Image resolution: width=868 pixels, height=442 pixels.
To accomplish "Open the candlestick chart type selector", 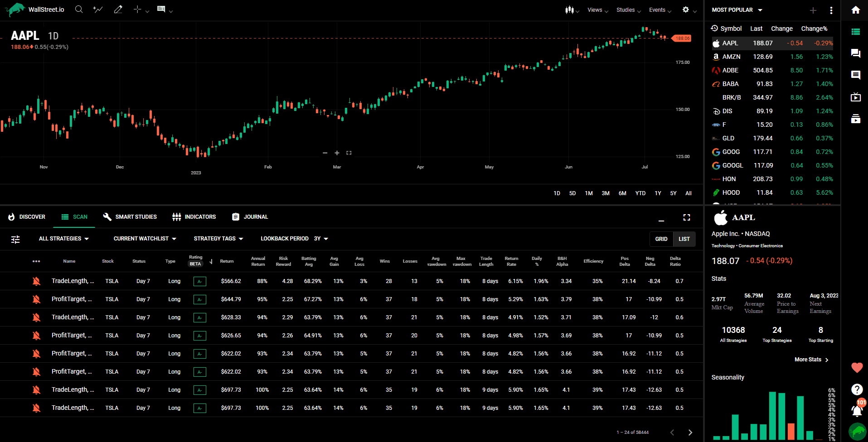I will [x=569, y=10].
